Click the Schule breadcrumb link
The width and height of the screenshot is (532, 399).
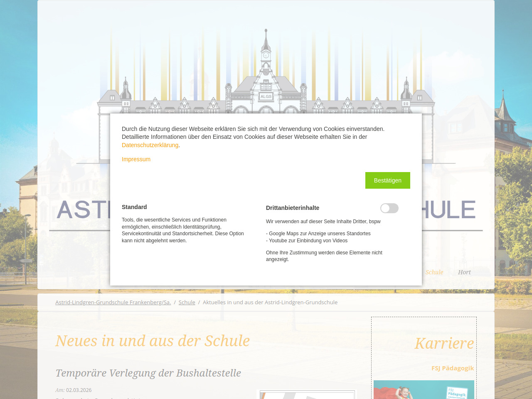click(187, 302)
